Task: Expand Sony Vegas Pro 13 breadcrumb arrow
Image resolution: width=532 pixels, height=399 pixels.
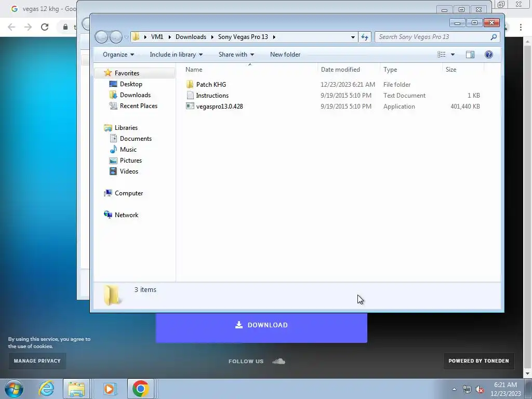Action: click(x=274, y=37)
